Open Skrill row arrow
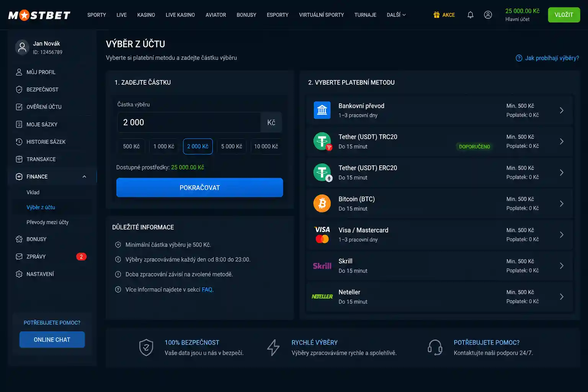588x392 pixels. pyautogui.click(x=562, y=266)
